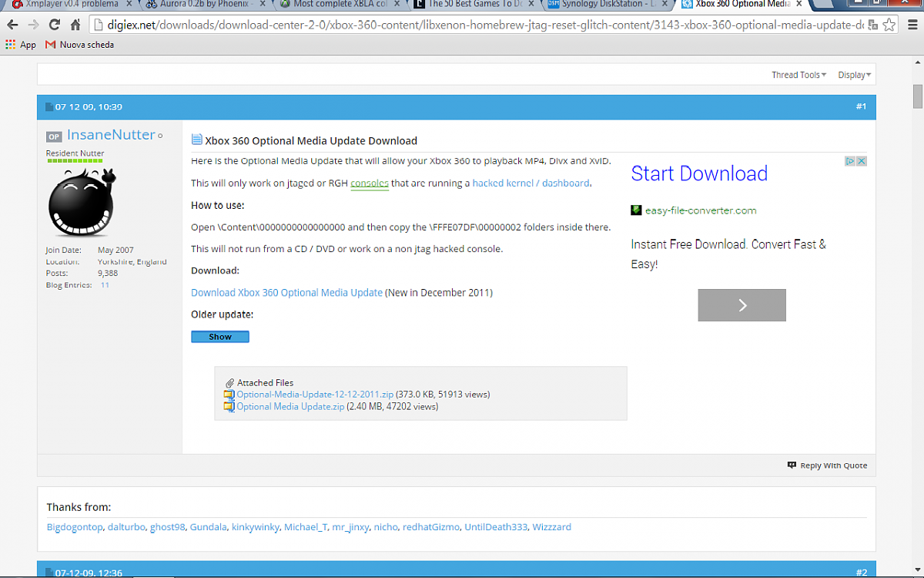
Task: Download Optional-Media-Update-12-12-2011.zip attachment
Action: point(314,395)
